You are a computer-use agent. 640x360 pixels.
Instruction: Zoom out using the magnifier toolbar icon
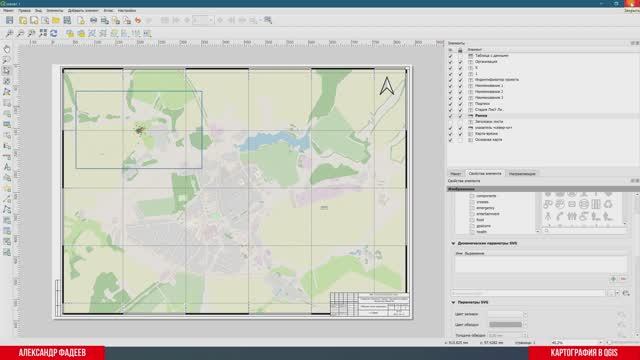tap(20, 33)
